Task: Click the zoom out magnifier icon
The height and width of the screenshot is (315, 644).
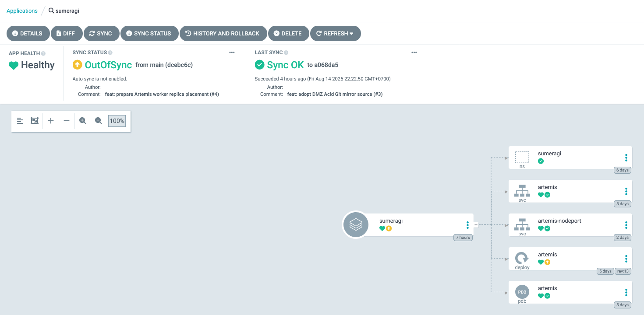Action: 99,121
